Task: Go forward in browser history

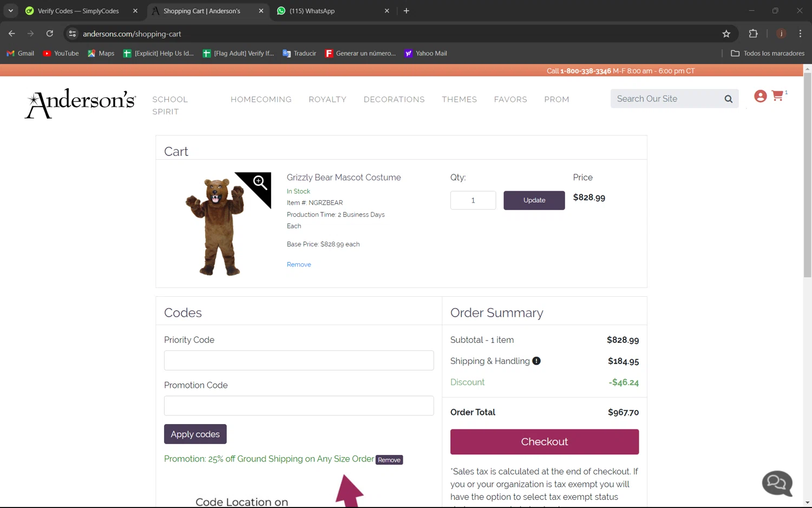Action: pyautogui.click(x=31, y=34)
